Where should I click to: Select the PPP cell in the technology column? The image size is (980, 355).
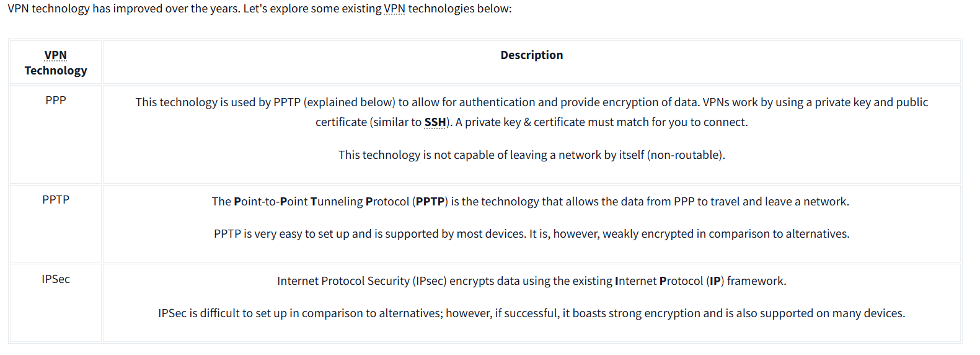click(56, 101)
